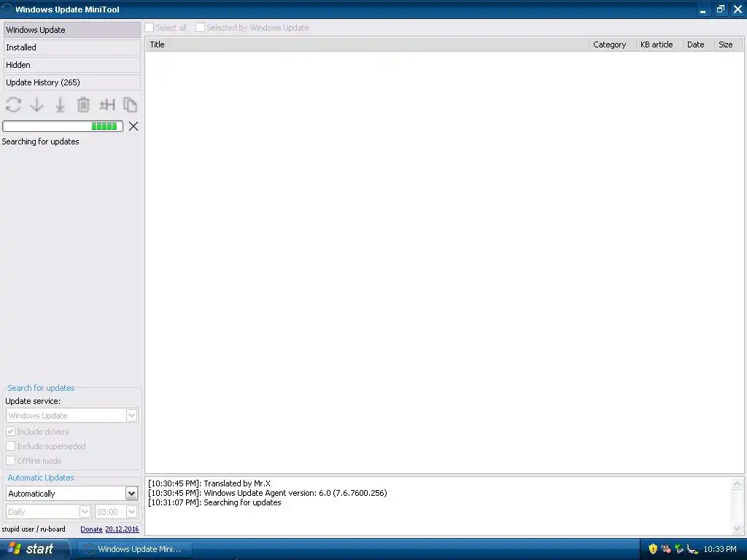Open the Update History (265) tab
The width and height of the screenshot is (747, 560).
pos(72,82)
